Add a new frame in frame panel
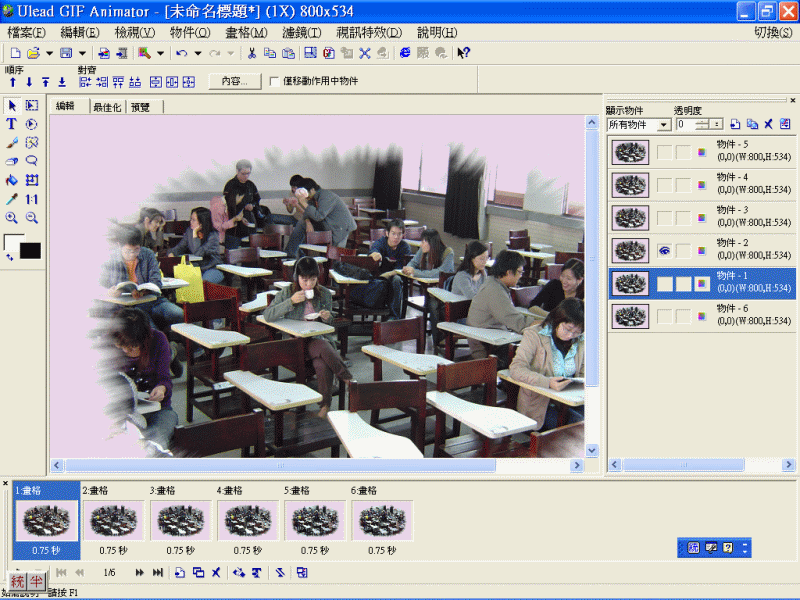Screen dimensions: 800x600 pyautogui.click(x=179, y=572)
